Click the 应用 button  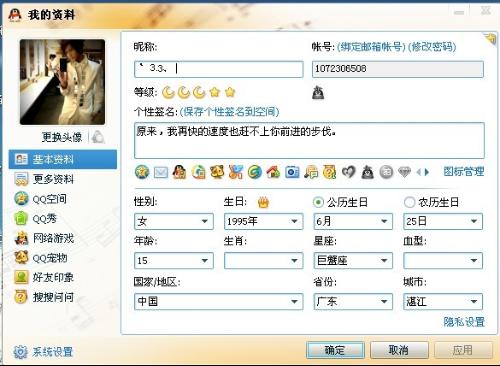click(463, 350)
